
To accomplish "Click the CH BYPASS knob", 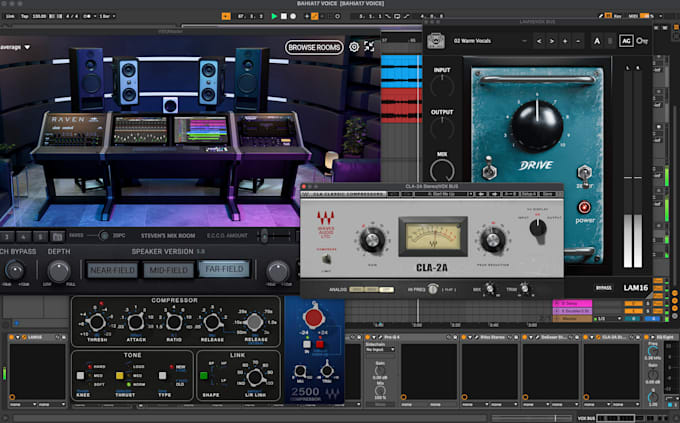I will [14, 271].
